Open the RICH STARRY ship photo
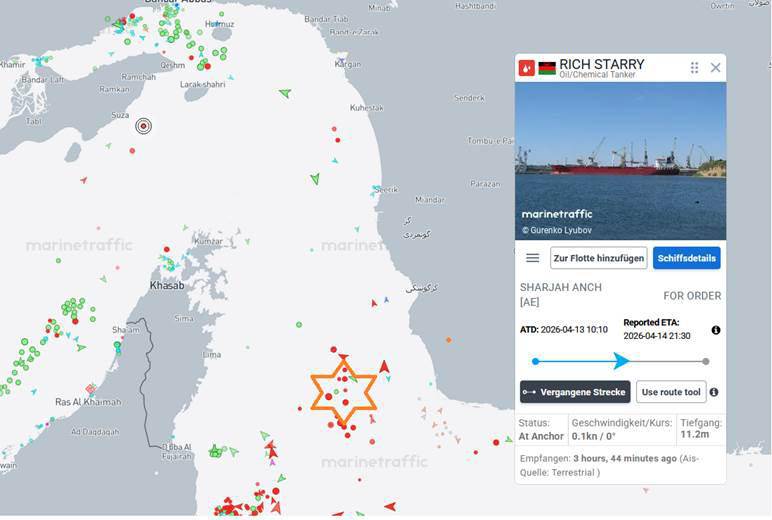This screenshot has width=772, height=520. (x=620, y=161)
